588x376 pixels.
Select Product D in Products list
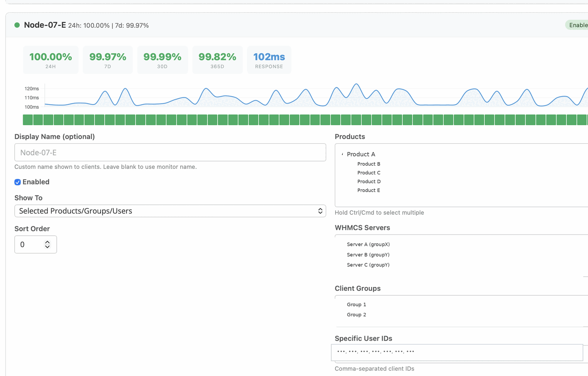coord(369,181)
